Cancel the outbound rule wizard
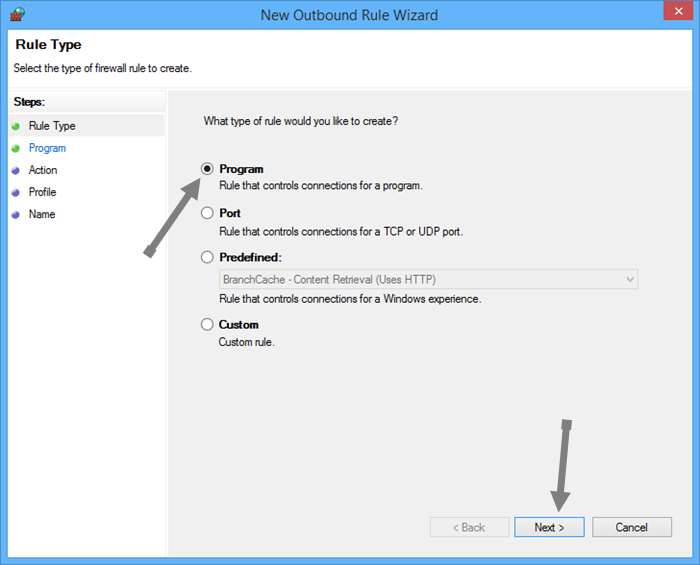This screenshot has height=565, width=700. click(632, 527)
